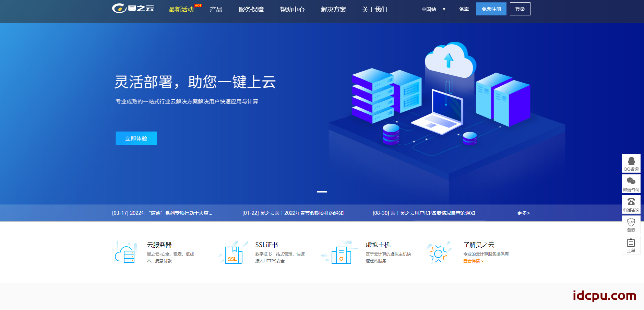Click the banner headline 灵活部署，助您一键上云

(195, 82)
